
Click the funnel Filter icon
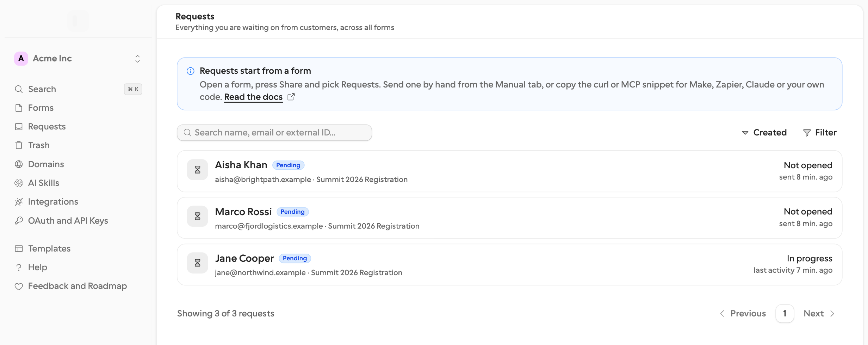coord(807,133)
